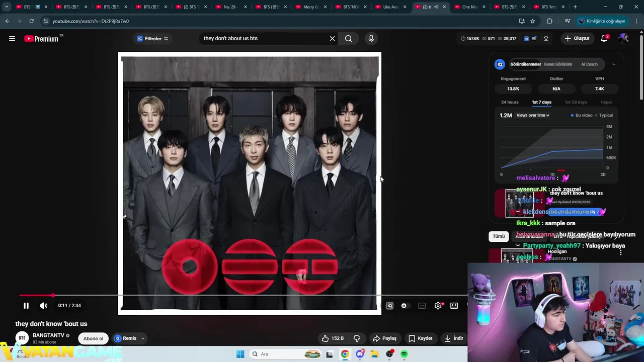Open Windows Start menu
This screenshot has width=644, height=362.
(240, 354)
